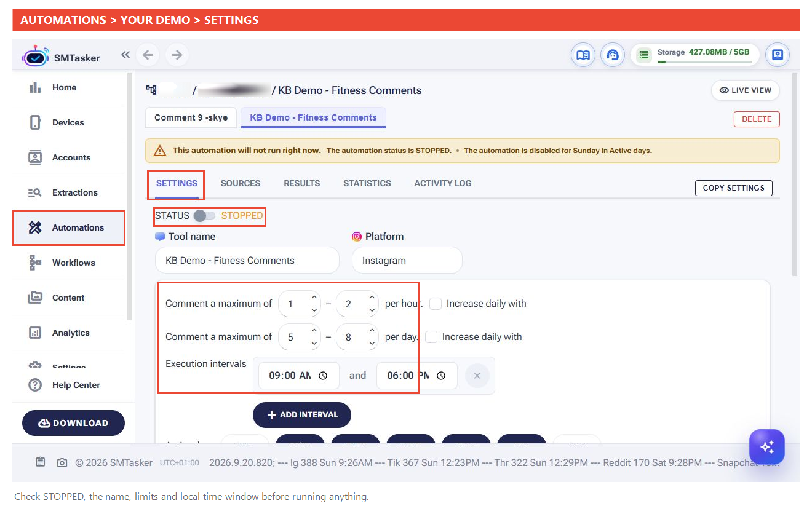The width and height of the screenshot is (812, 514).
Task: Click the camera icon in the footer
Action: click(x=62, y=462)
